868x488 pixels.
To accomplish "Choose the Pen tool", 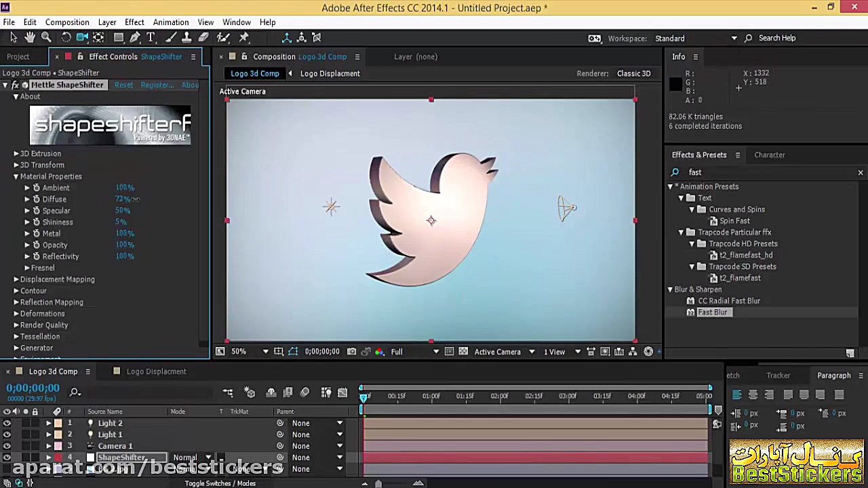I will pyautogui.click(x=135, y=38).
